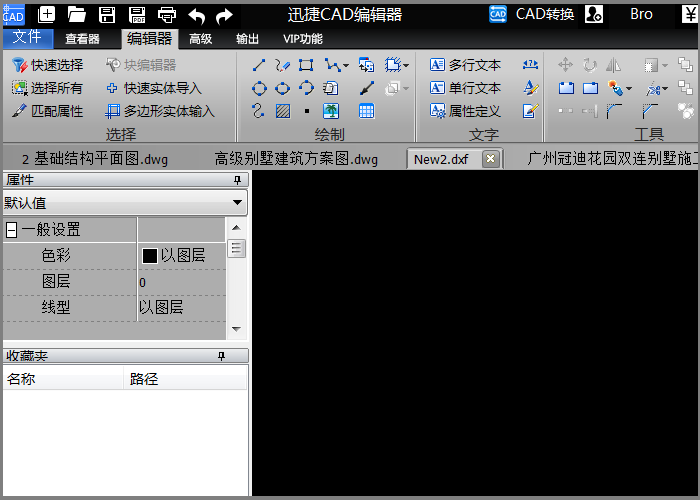
Task: Save the drawing with the floppy icon
Action: coord(107,15)
